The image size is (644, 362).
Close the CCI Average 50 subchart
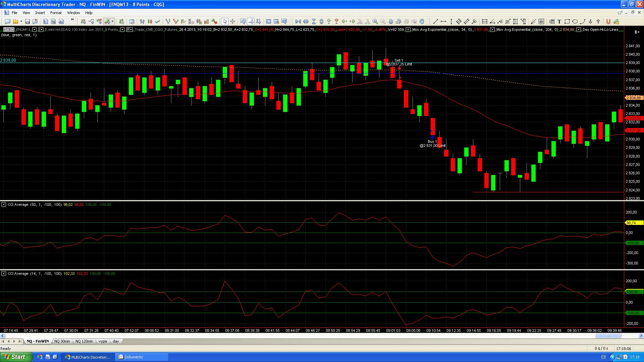click(4, 204)
